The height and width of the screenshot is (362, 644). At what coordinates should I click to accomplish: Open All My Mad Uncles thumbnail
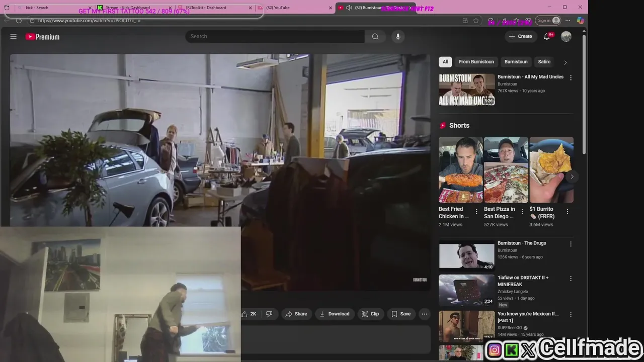coord(467,89)
